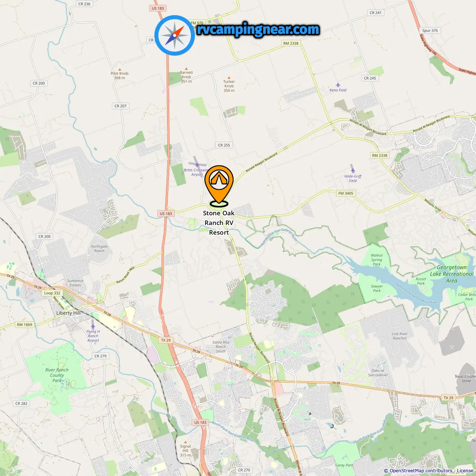Select the Liberty Hill town label

pyautogui.click(x=68, y=313)
